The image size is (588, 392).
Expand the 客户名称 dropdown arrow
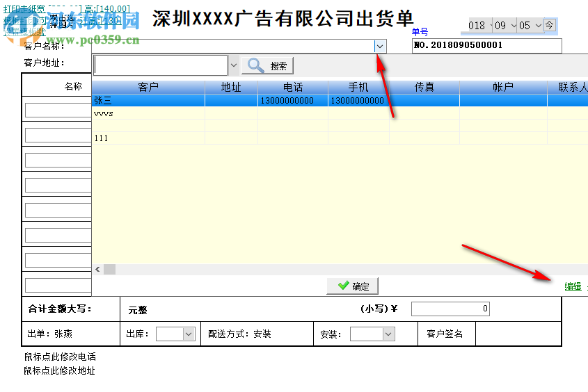tap(380, 46)
